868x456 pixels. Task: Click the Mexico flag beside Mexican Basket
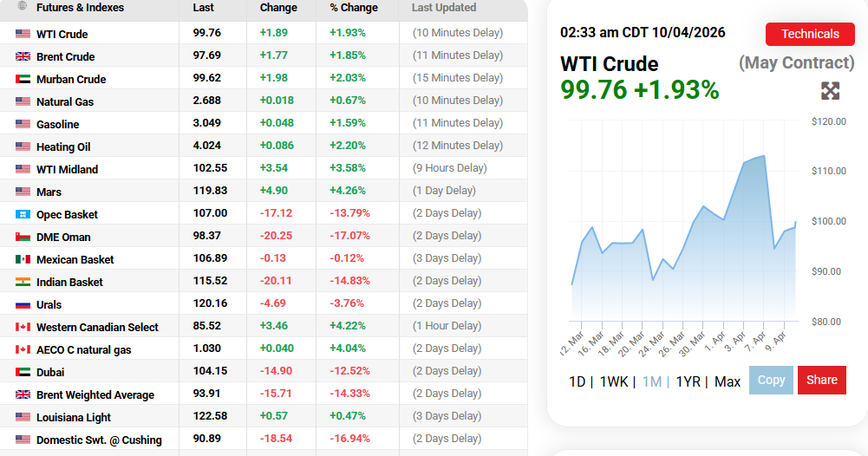(x=23, y=259)
